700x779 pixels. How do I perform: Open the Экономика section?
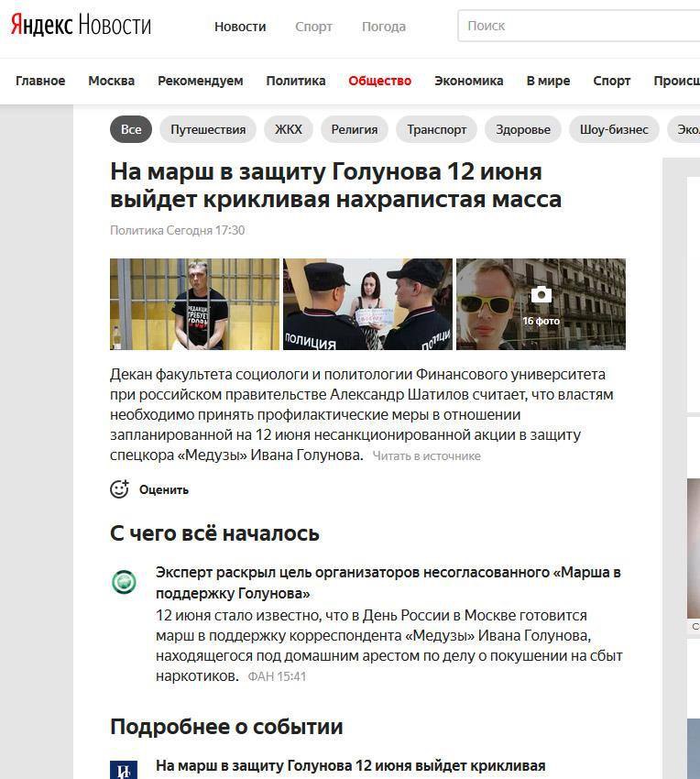468,81
